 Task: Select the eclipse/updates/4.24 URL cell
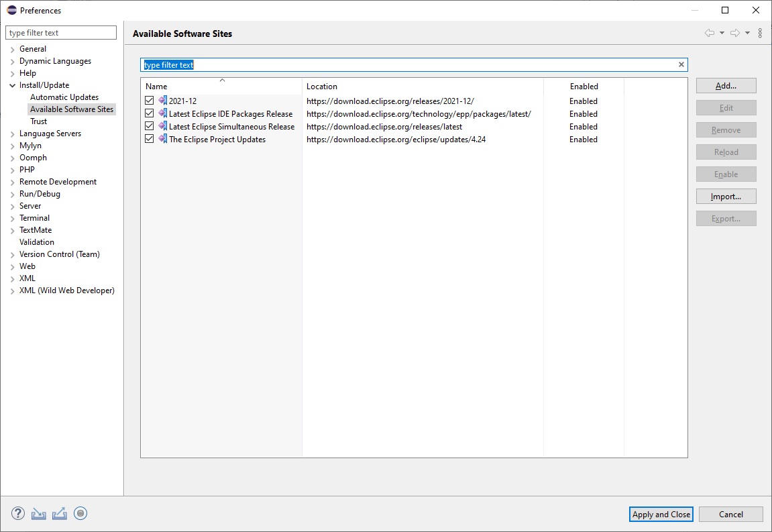(396, 140)
